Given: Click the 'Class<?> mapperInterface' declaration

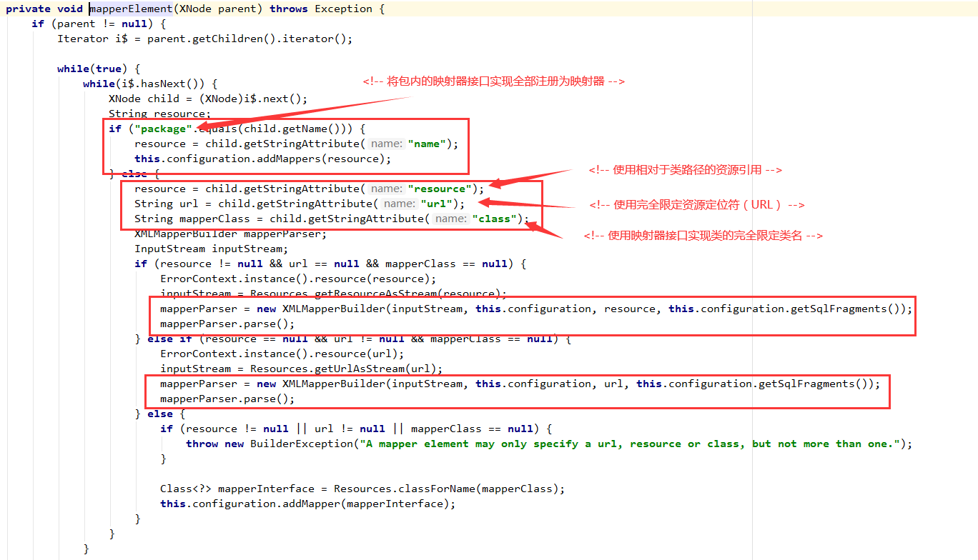Looking at the screenshot, I should pos(237,489).
